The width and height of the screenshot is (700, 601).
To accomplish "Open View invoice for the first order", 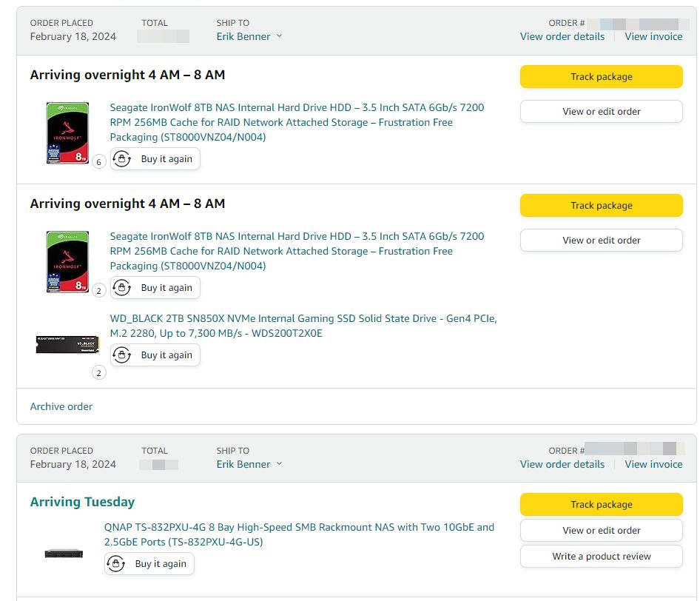I will [x=653, y=36].
